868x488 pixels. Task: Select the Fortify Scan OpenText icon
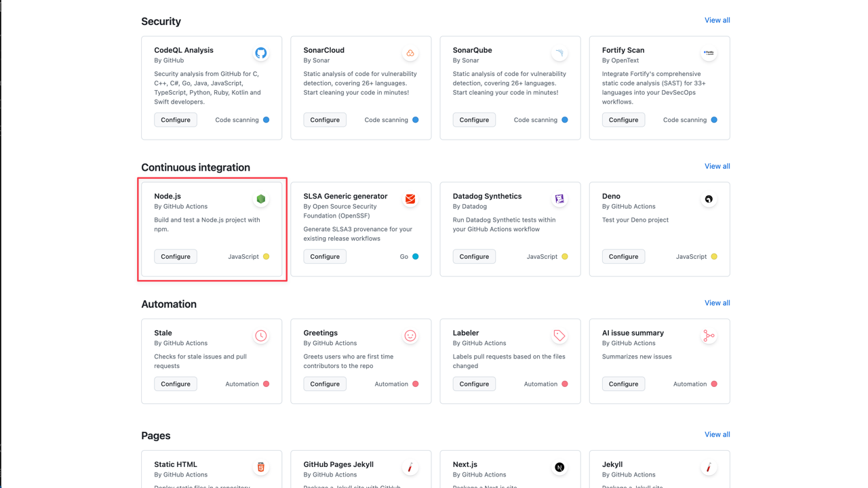(709, 52)
